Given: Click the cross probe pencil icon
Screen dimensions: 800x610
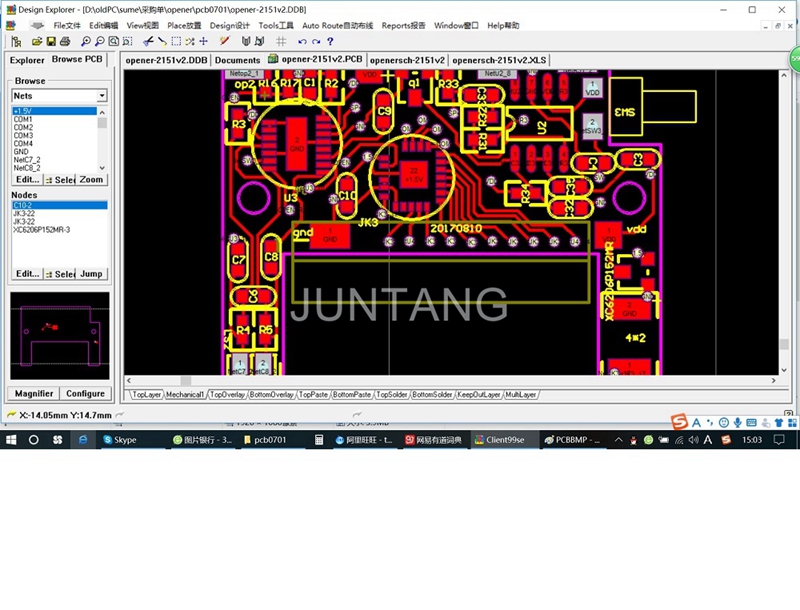Looking at the screenshot, I should point(224,41).
